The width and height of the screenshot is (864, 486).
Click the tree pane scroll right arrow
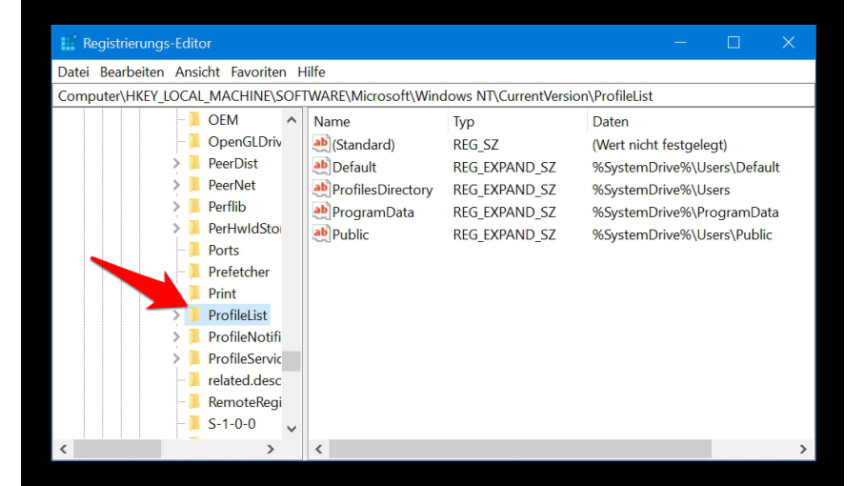click(271, 449)
